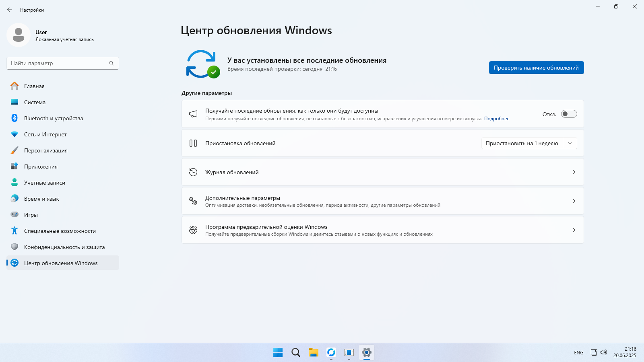The width and height of the screenshot is (644, 362).
Task: Expand Программа предварительной оценки Windows chevron
Action: 574,230
